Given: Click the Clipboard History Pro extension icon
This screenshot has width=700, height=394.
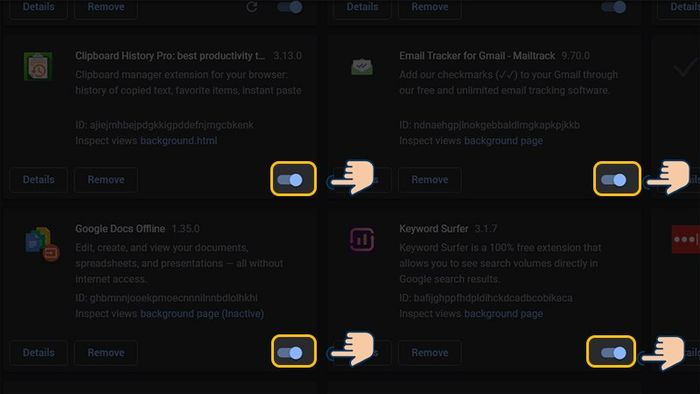Looking at the screenshot, I should pos(38,66).
